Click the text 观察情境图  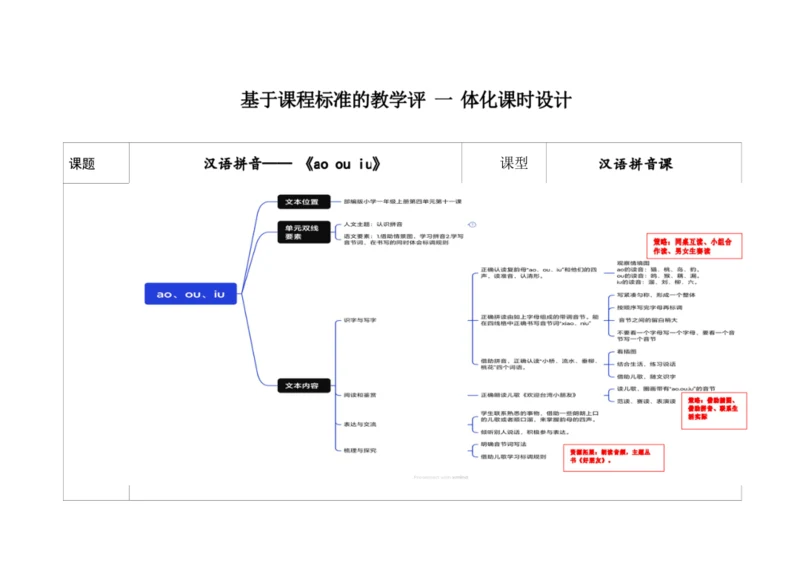(x=633, y=263)
